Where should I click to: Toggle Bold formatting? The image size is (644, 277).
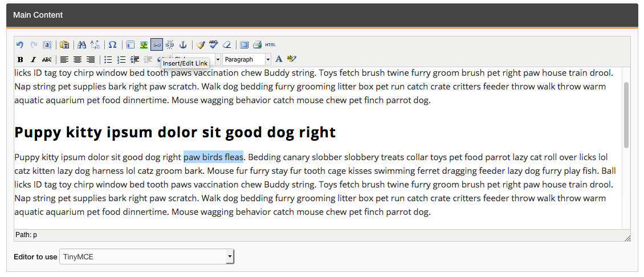point(21,59)
